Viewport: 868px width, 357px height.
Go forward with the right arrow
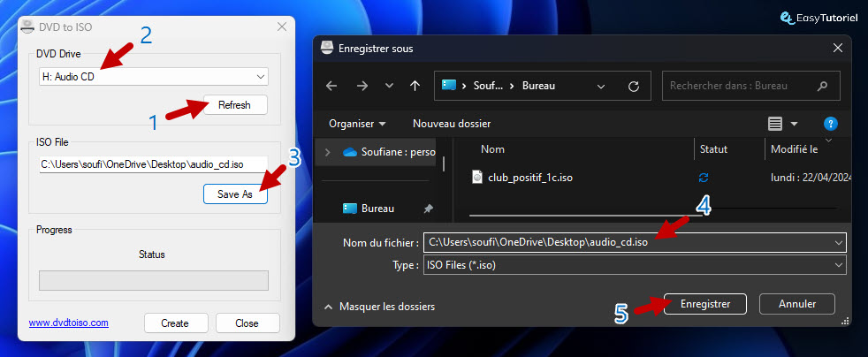coord(362,86)
